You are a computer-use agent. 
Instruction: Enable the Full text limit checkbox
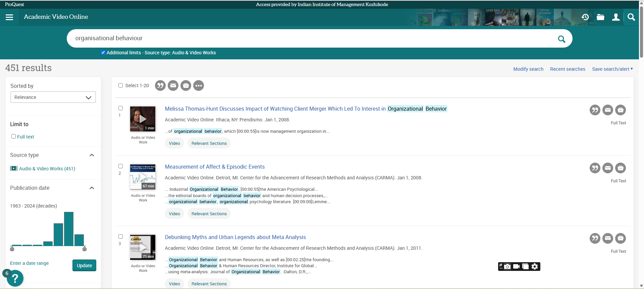pyautogui.click(x=14, y=136)
